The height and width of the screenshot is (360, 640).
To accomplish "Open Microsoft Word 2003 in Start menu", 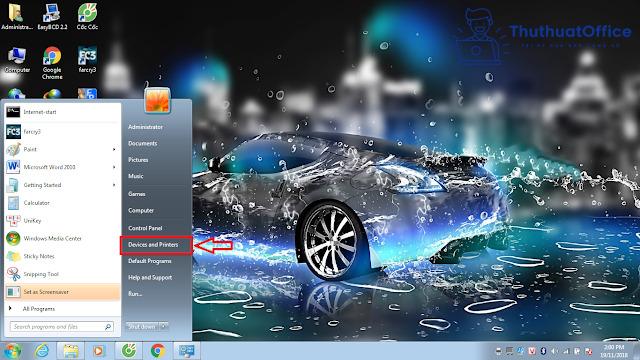I will [x=62, y=167].
